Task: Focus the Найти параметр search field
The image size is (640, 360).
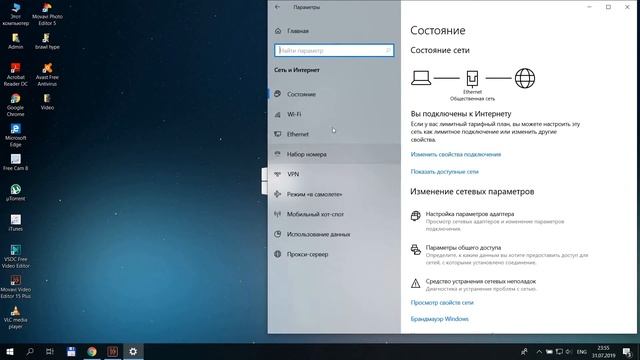Action: point(334,50)
